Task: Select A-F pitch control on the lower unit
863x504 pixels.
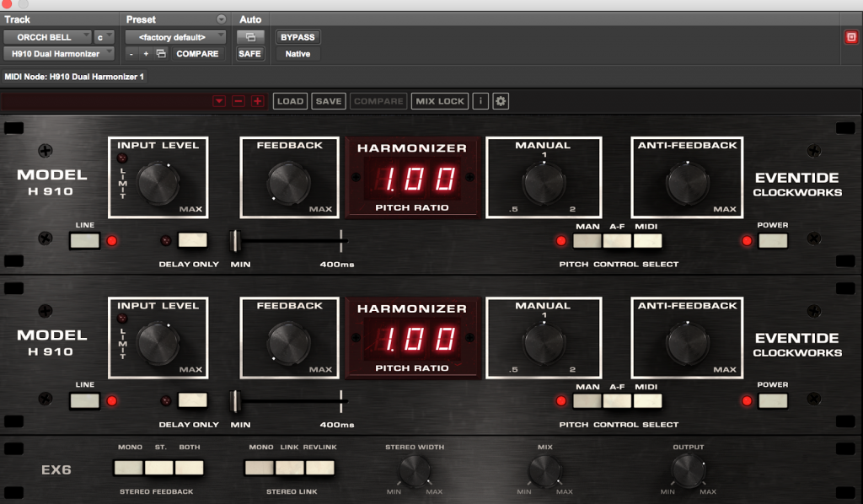Action: [617, 401]
